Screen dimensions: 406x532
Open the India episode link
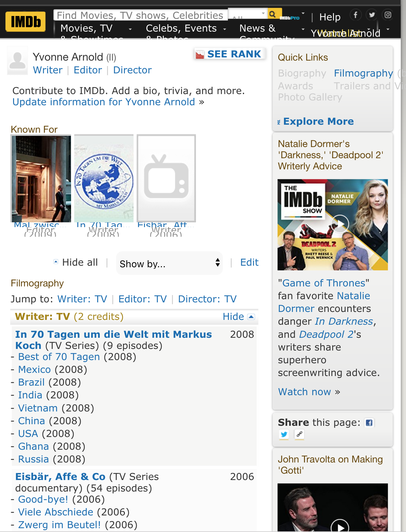click(x=30, y=395)
